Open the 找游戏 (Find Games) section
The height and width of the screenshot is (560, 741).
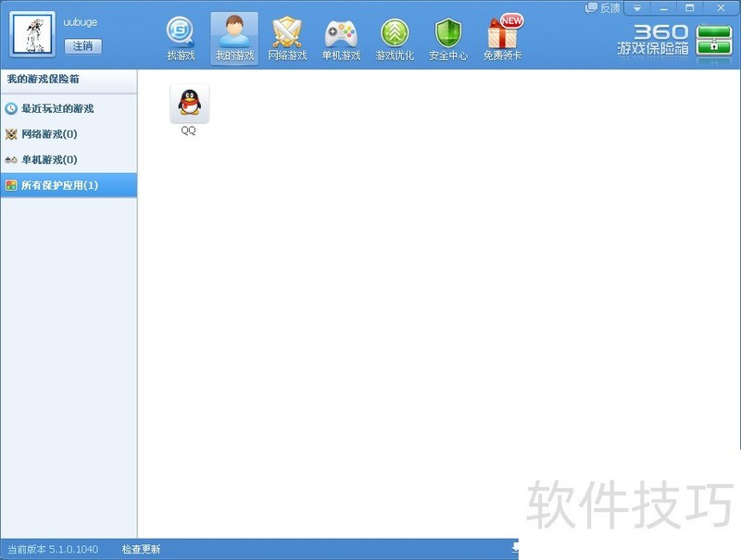[x=181, y=39]
